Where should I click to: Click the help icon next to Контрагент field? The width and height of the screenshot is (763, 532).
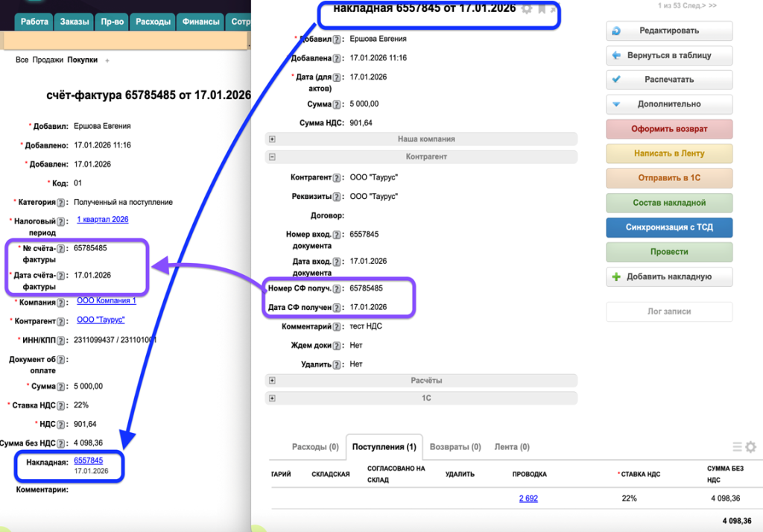tap(341, 178)
